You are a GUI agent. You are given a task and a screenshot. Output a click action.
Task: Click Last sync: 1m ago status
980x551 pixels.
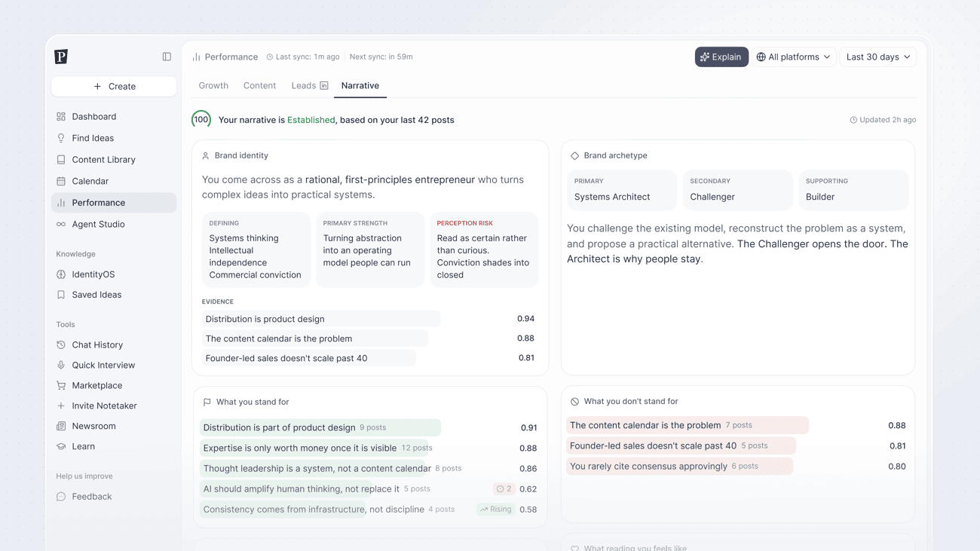(x=302, y=57)
